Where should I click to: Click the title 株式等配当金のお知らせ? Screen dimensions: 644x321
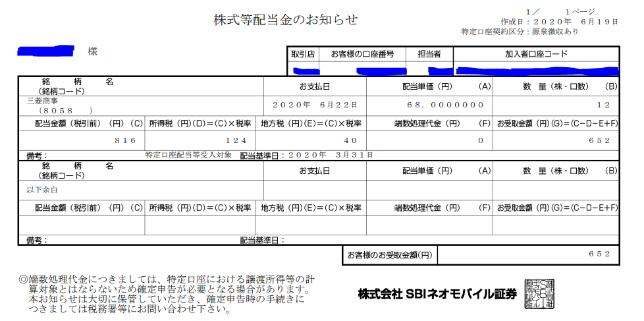point(286,20)
